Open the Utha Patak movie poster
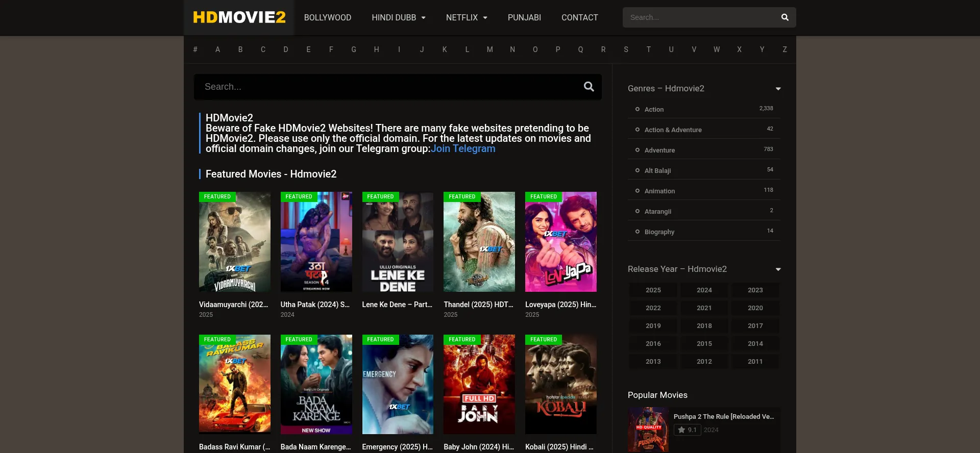The width and height of the screenshot is (980, 453). [316, 242]
